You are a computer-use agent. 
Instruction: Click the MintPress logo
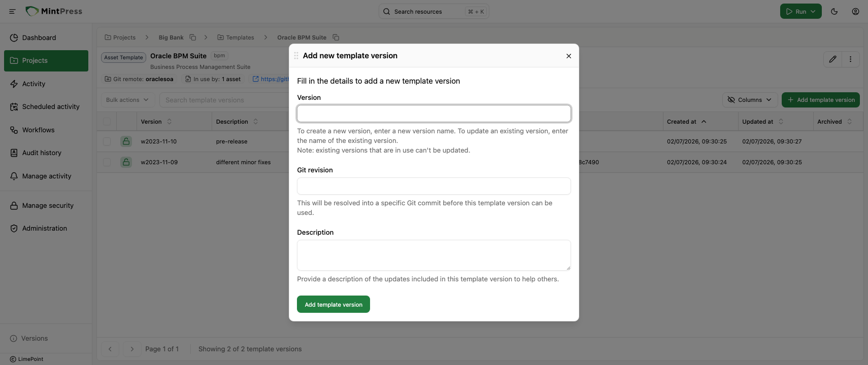54,11
